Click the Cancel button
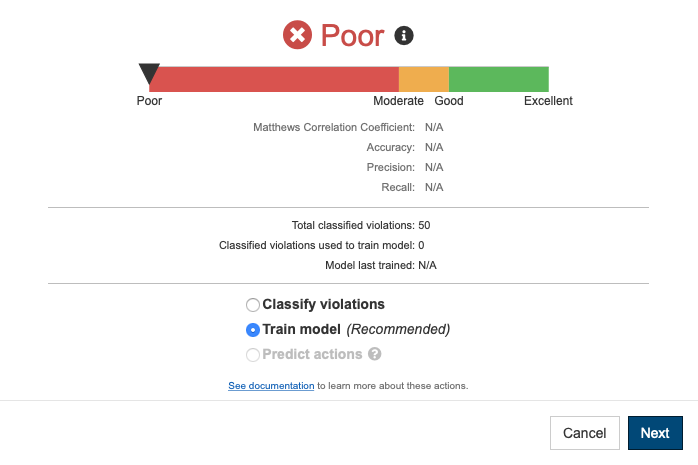This screenshot has width=698, height=465. click(x=584, y=433)
